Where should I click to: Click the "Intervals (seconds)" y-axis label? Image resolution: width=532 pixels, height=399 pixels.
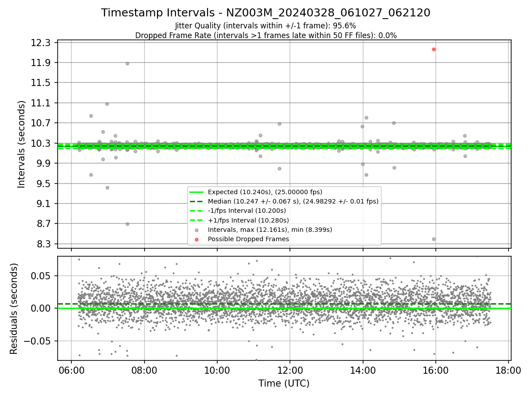point(21,144)
